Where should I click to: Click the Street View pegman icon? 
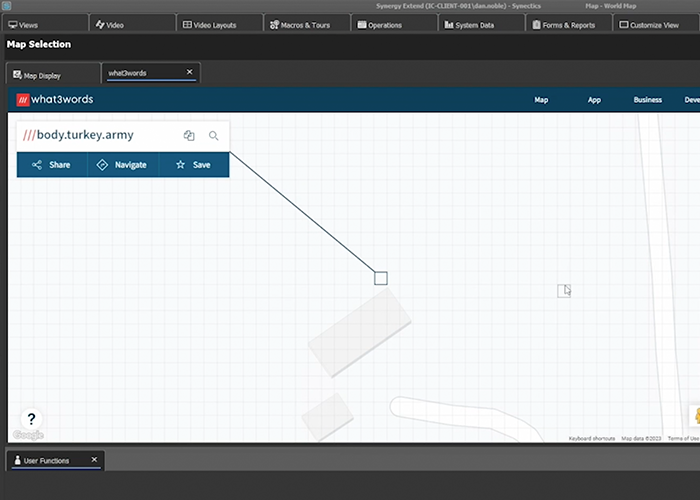[x=696, y=417]
